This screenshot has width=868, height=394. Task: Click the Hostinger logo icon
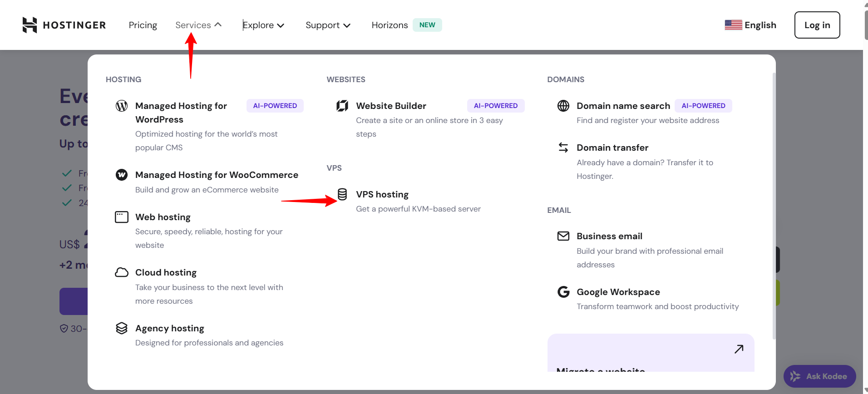30,25
